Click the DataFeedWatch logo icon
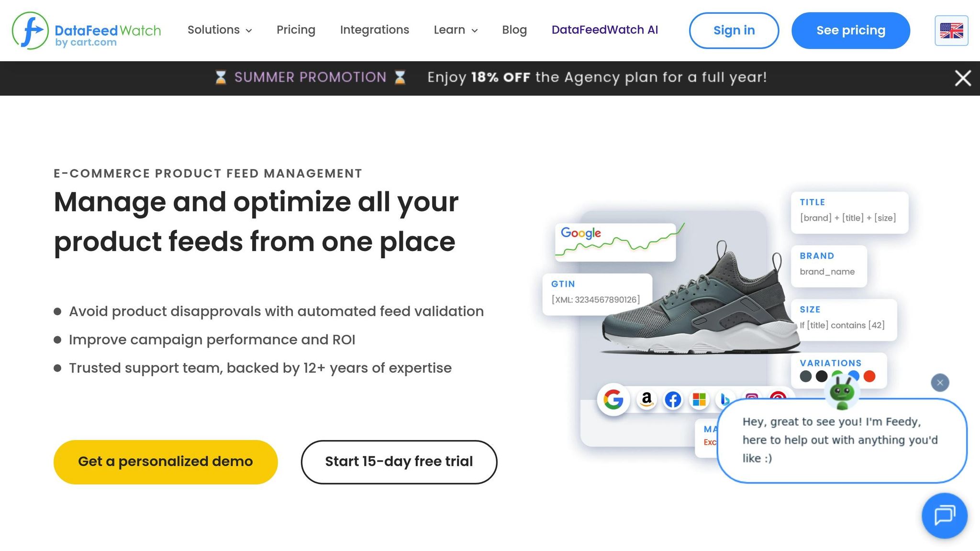 pos(30,31)
